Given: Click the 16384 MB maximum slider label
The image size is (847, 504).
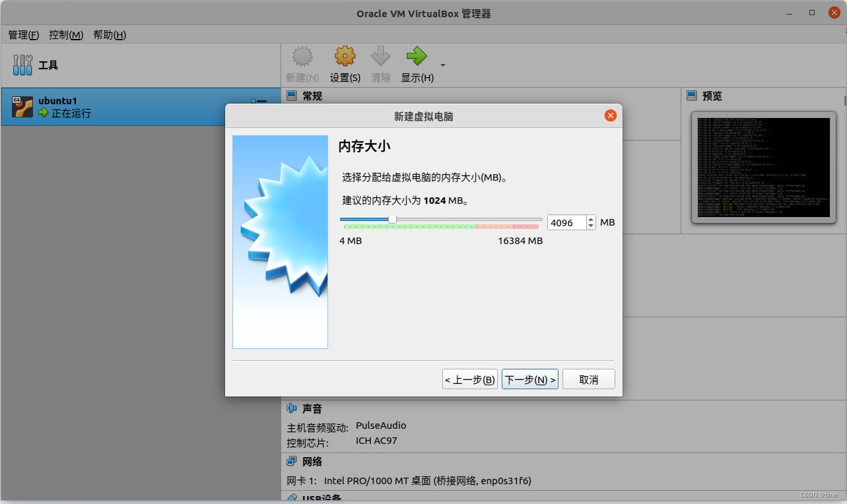Looking at the screenshot, I should (520, 241).
